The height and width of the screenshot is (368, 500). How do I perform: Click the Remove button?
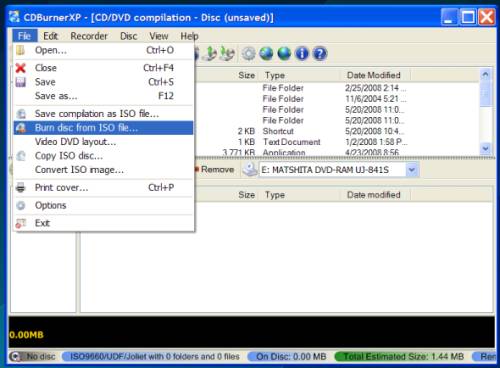point(215,169)
